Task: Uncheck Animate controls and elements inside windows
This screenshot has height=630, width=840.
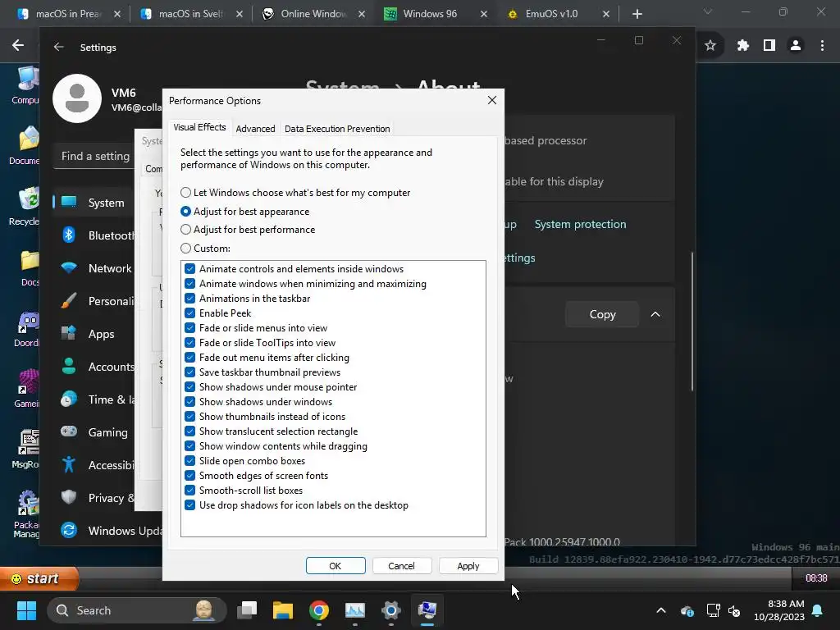Action: pos(189,269)
